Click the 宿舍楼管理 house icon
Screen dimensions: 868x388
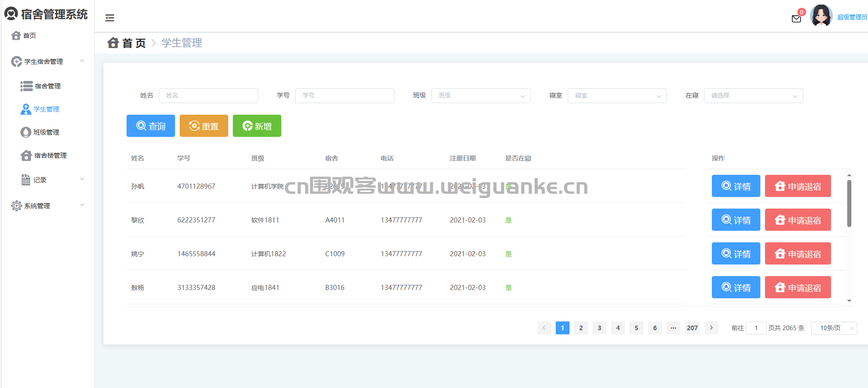click(26, 155)
